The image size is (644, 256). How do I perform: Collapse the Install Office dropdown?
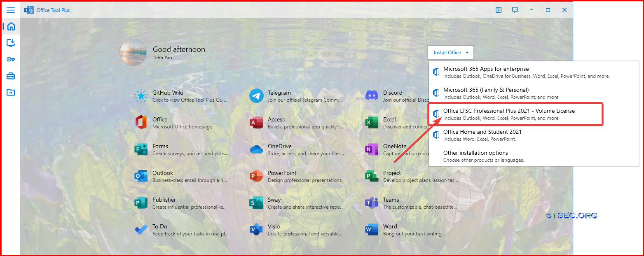[x=451, y=53]
